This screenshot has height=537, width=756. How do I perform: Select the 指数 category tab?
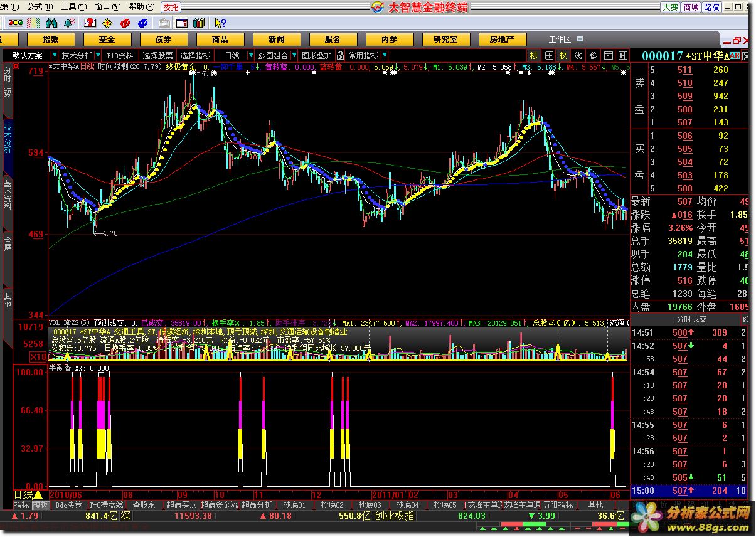[x=51, y=39]
